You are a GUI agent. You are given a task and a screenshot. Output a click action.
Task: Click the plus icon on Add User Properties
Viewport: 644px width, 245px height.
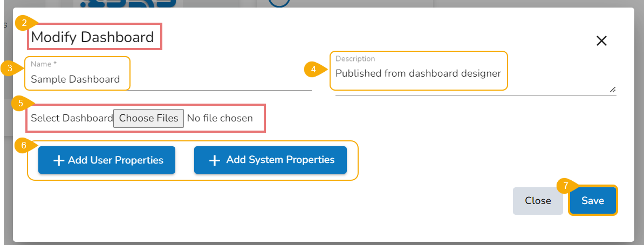click(58, 160)
